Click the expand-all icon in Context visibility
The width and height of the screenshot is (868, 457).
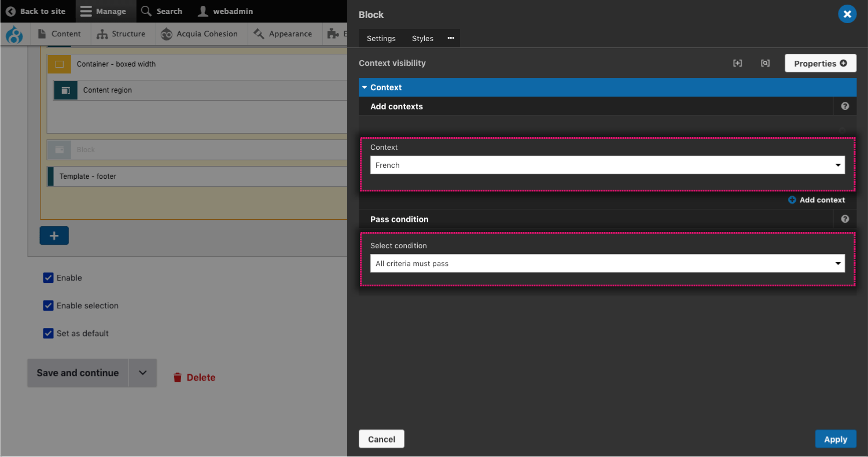(x=737, y=63)
